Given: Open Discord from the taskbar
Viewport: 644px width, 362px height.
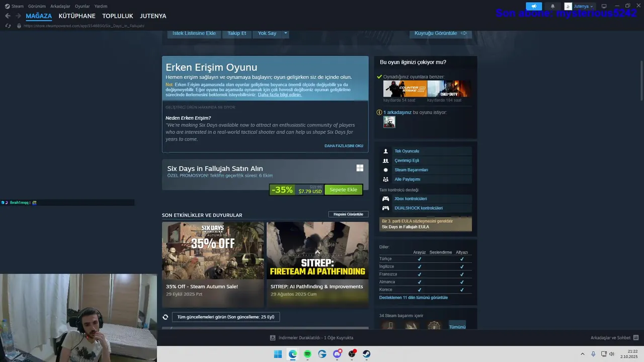Looking at the screenshot, I should pyautogui.click(x=337, y=354).
